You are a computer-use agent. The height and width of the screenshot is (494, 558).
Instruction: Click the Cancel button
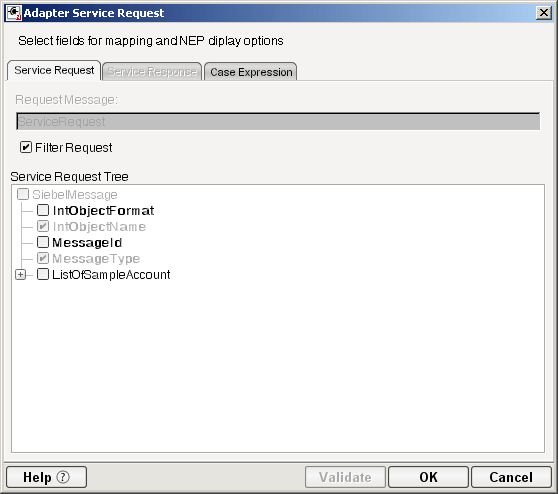(x=511, y=477)
